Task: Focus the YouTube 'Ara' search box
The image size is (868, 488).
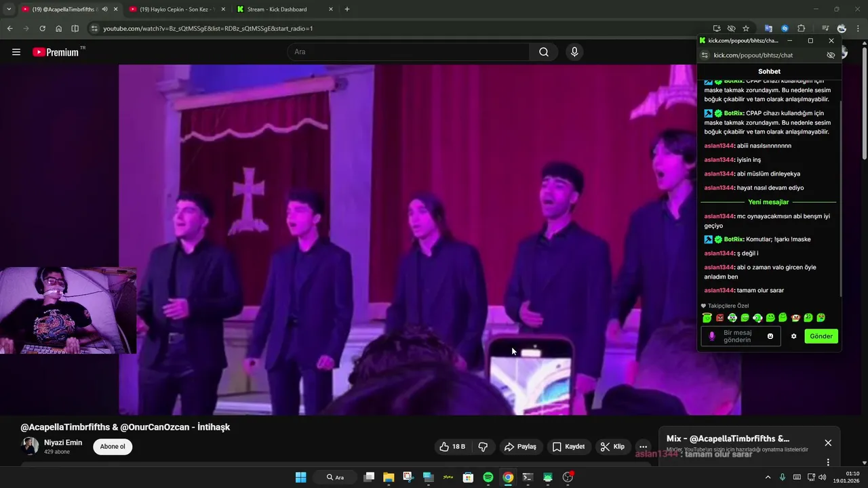Action: pos(409,52)
